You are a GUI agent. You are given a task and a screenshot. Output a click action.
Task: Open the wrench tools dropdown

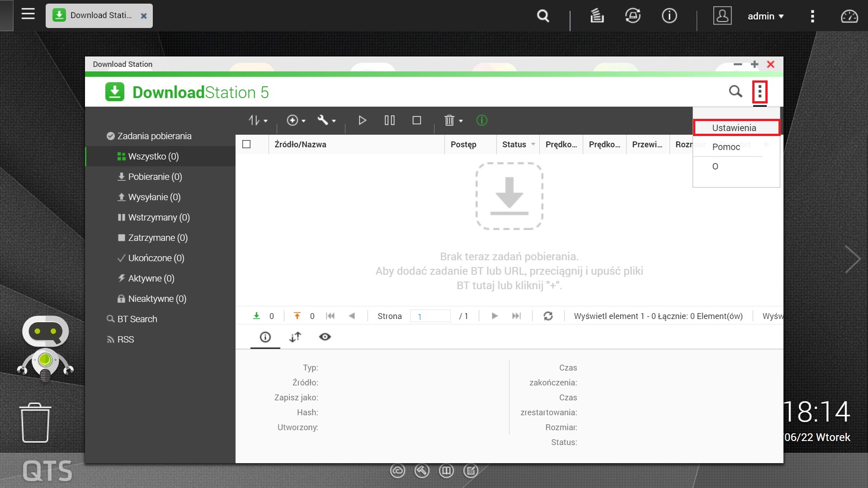(x=326, y=120)
